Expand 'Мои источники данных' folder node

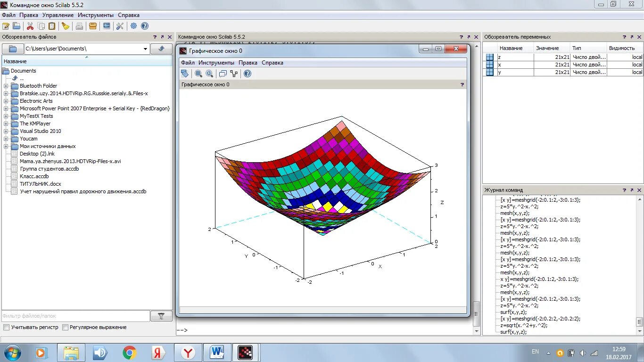(x=6, y=146)
